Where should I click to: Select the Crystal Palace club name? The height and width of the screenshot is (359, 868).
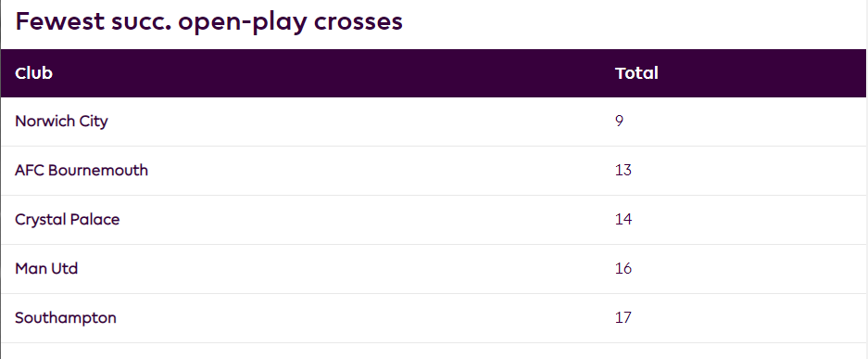67,219
